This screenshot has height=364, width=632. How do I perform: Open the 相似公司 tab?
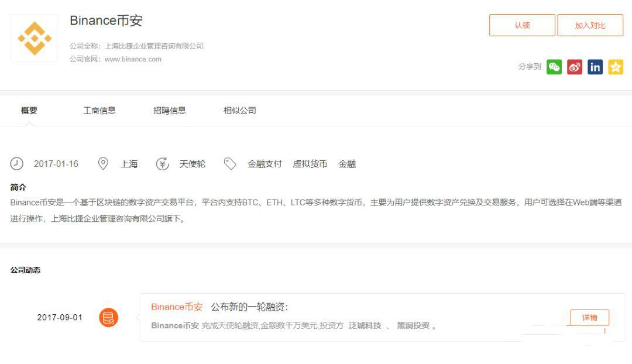[240, 111]
